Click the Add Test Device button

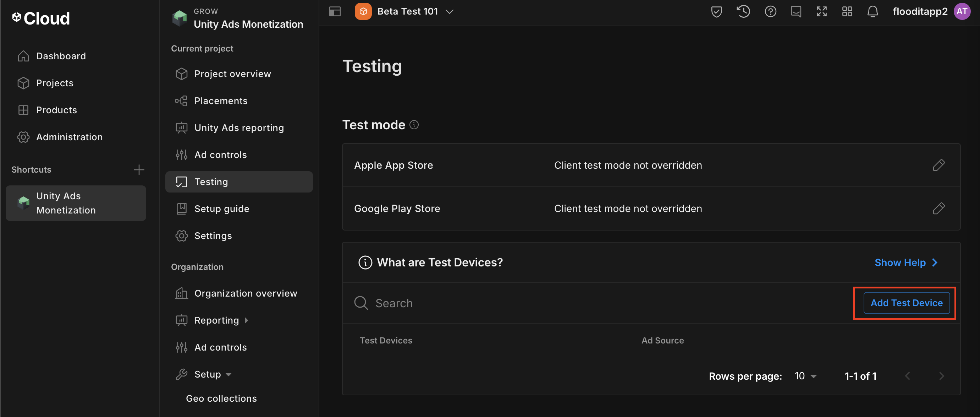pyautogui.click(x=906, y=303)
